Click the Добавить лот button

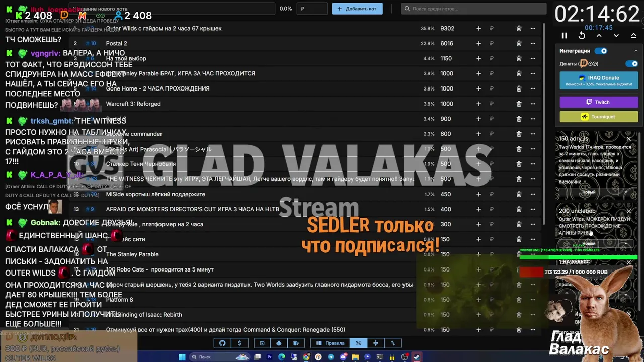pyautogui.click(x=357, y=9)
